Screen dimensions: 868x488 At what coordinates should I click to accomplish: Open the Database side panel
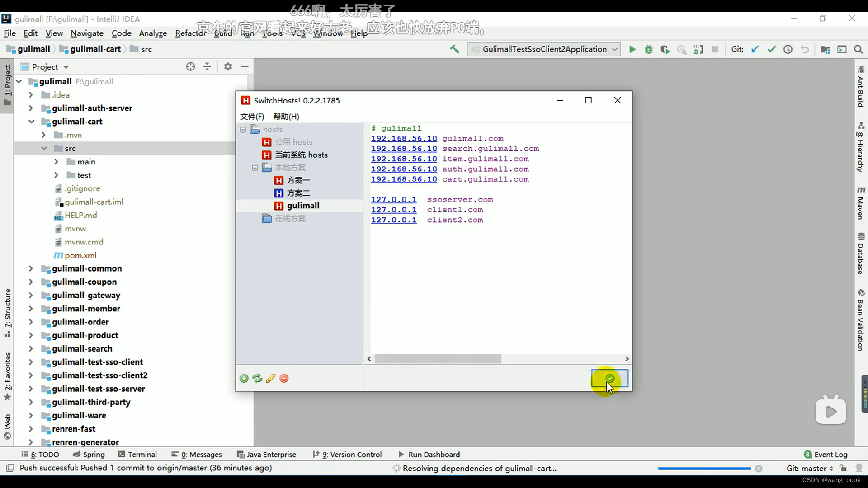pos(861,253)
